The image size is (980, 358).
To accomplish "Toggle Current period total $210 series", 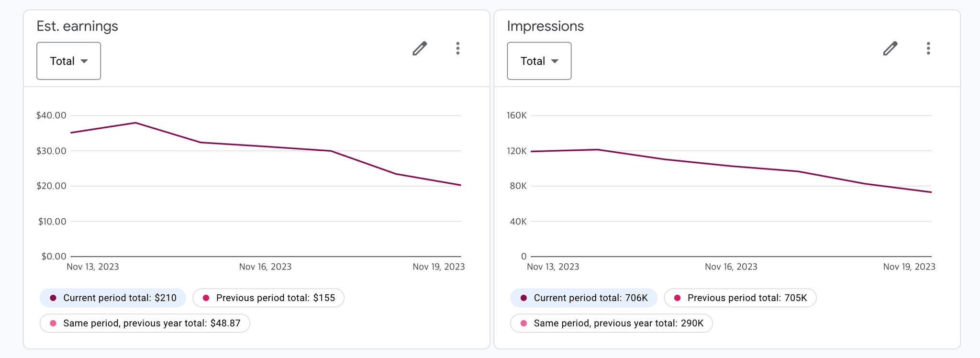I will click(113, 298).
